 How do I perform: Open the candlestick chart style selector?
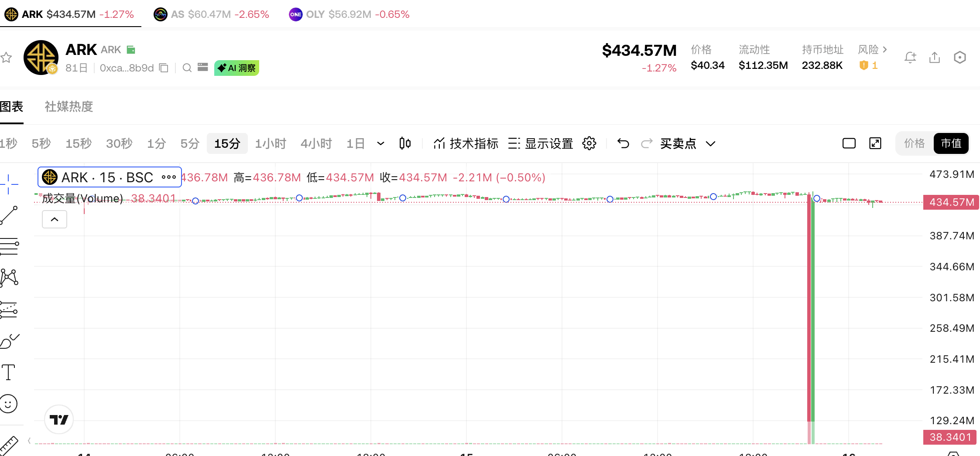(x=404, y=143)
